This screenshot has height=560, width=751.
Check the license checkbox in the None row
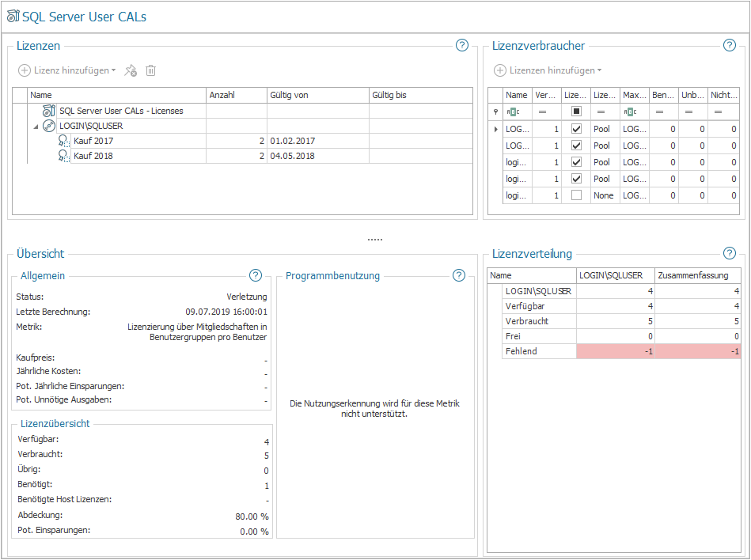pos(577,195)
